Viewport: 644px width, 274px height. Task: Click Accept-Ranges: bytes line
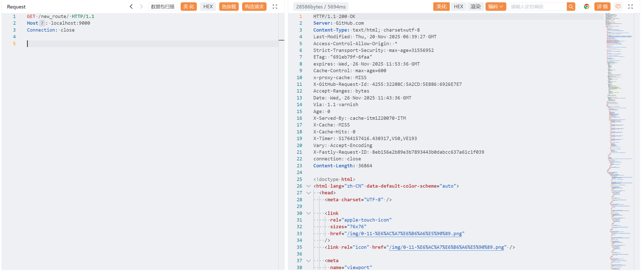click(x=341, y=91)
